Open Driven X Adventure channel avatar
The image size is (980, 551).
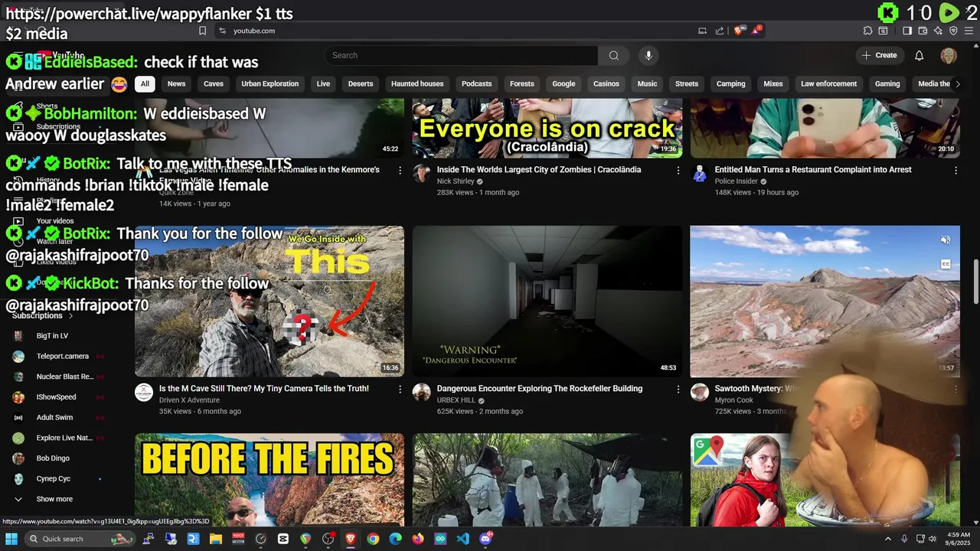[144, 393]
